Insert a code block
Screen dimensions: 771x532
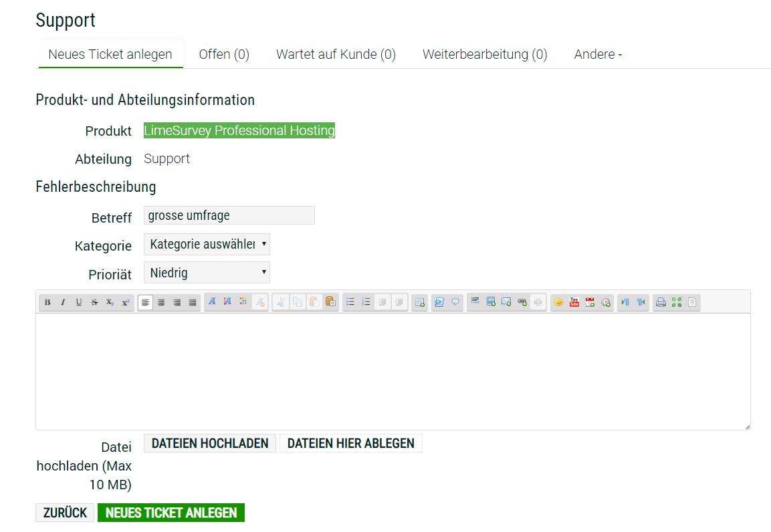[x=439, y=302]
